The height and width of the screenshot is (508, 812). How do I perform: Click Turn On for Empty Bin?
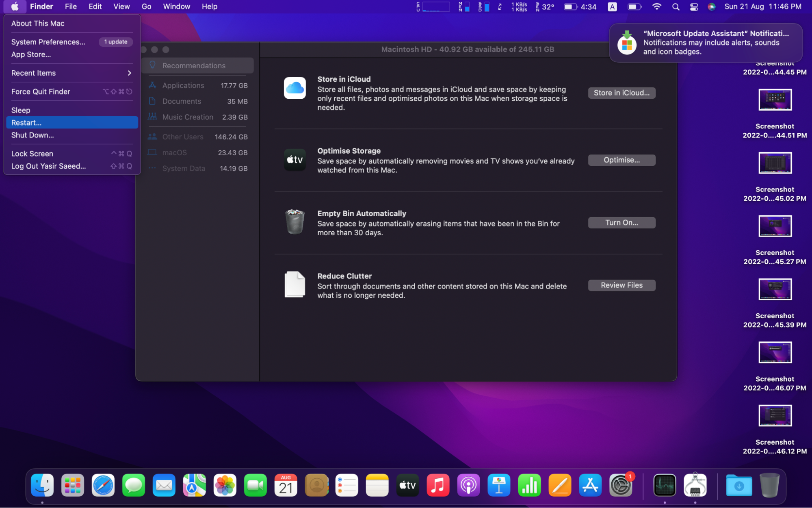coord(621,223)
